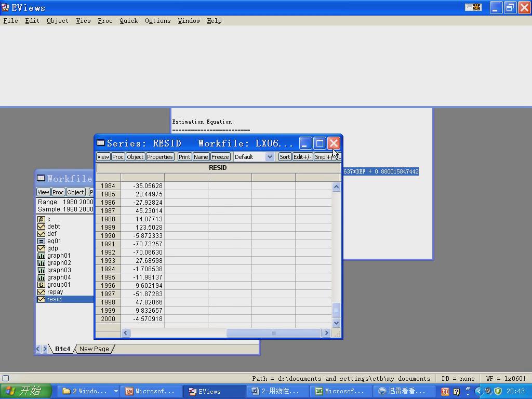Image resolution: width=532 pixels, height=399 pixels.
Task: Click the next page tab arrow in Workfile
Action: (45, 349)
